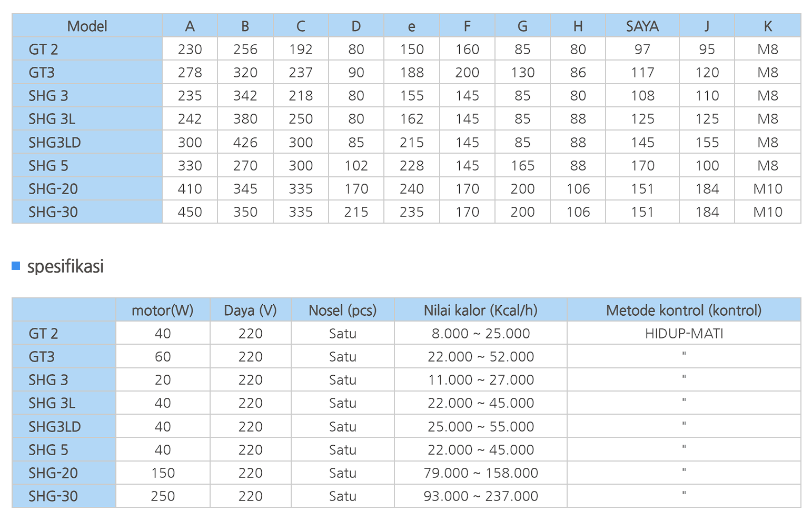
Task: Select SHG3LD row in dimensions table
Action: click(x=406, y=142)
